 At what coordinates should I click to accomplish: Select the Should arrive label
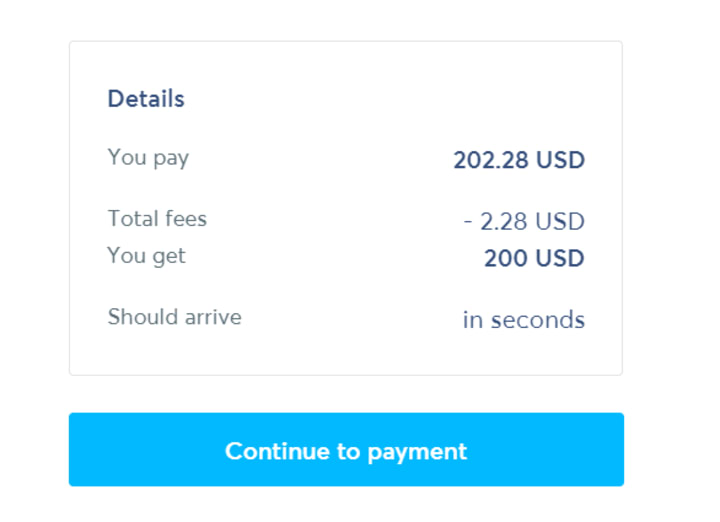point(174,317)
